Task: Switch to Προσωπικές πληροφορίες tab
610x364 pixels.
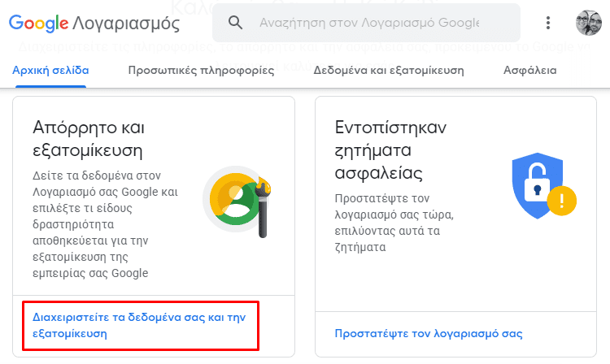Action: (x=201, y=71)
